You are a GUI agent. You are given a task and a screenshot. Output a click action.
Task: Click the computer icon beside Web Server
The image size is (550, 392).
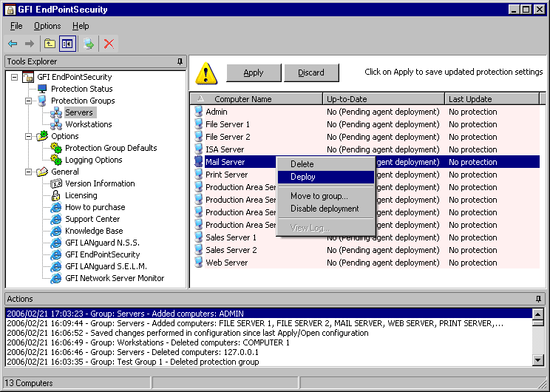[199, 263]
